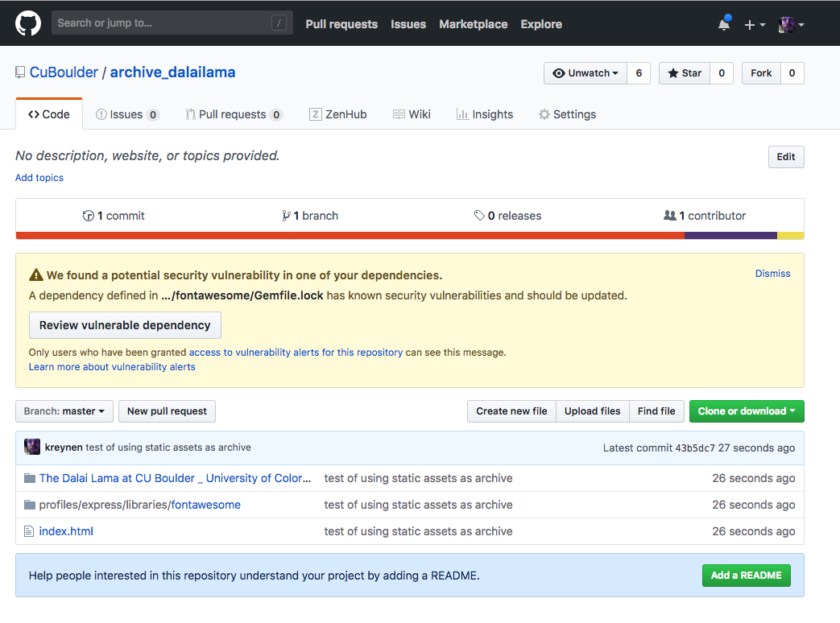Click the slash shortcut key icon
Image resolution: width=840 pixels, height=623 pixels.
coord(279,23)
